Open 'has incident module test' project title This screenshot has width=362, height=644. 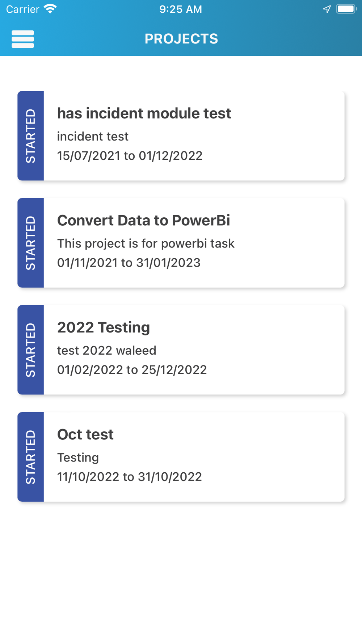[144, 113]
